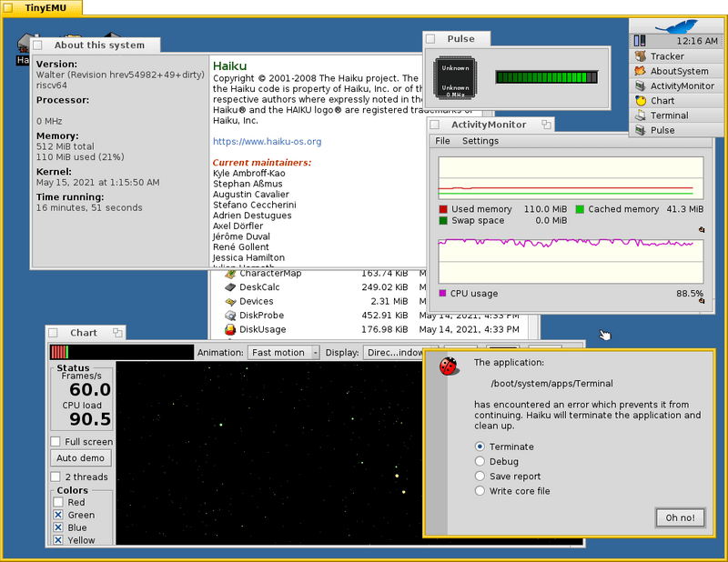Click the AboutSystem icon in Deskbar
Image resolution: width=728 pixels, height=562 pixels.
pyautogui.click(x=641, y=71)
